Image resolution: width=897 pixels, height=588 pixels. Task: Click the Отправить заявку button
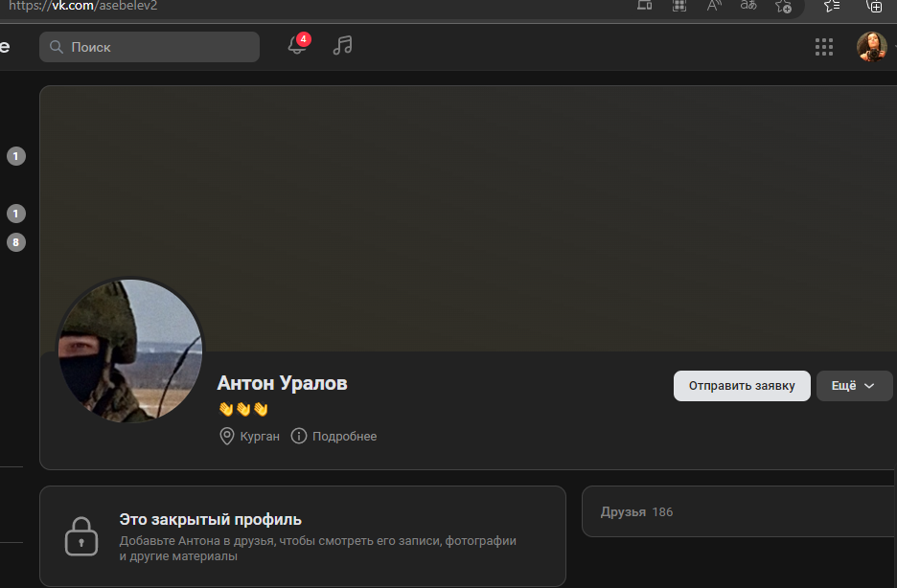pos(742,386)
